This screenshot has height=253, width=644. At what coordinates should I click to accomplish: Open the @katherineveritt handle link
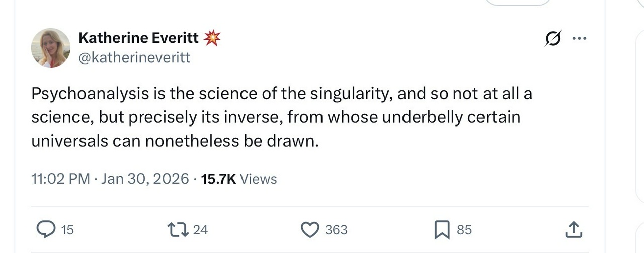point(134,57)
